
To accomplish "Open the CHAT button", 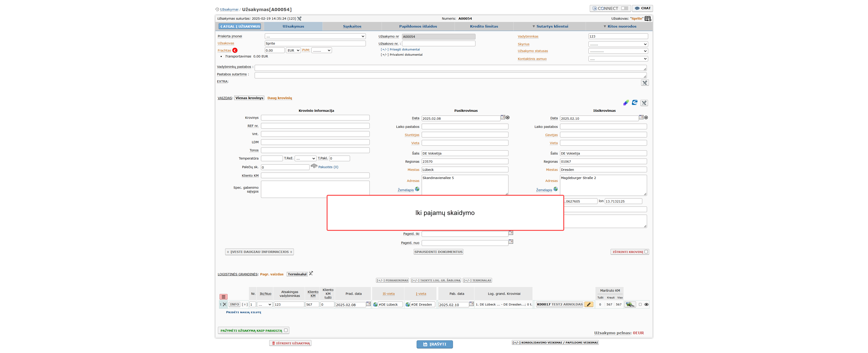I will 643,8.
